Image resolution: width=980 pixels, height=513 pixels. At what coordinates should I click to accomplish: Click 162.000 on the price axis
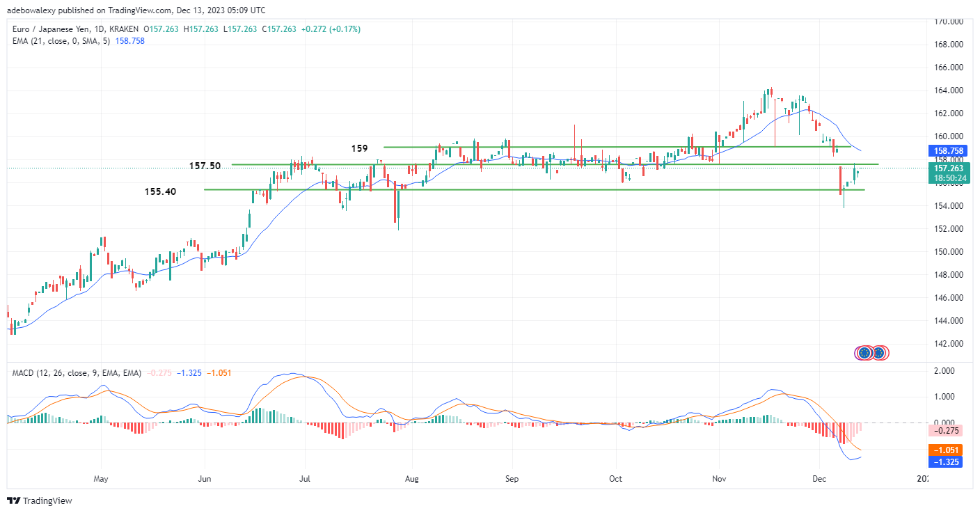point(948,113)
